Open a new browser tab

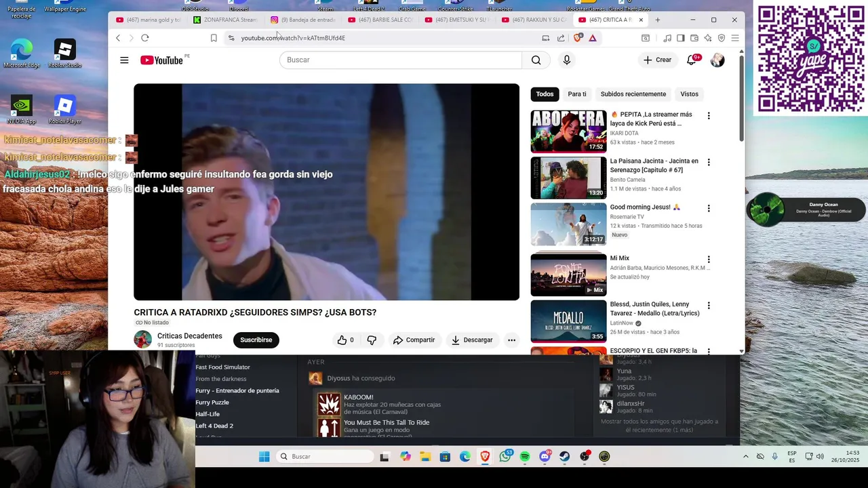[x=657, y=20]
